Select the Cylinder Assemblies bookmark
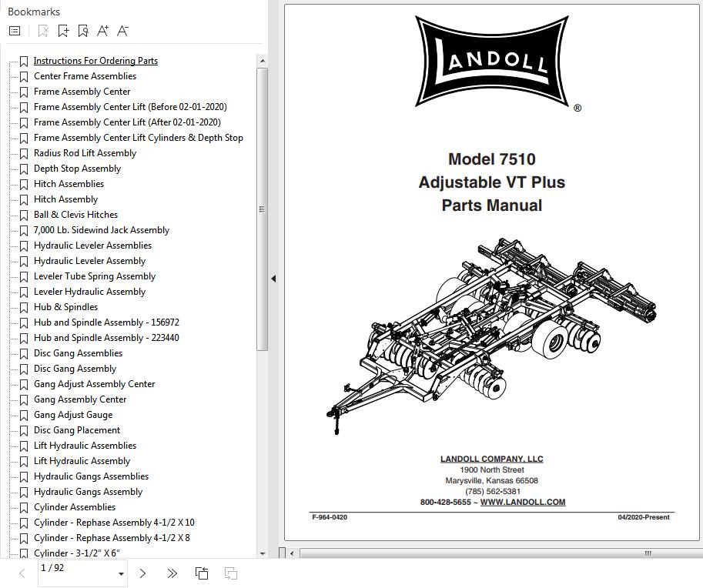Screen dimensions: 703x588 pyautogui.click(x=75, y=507)
